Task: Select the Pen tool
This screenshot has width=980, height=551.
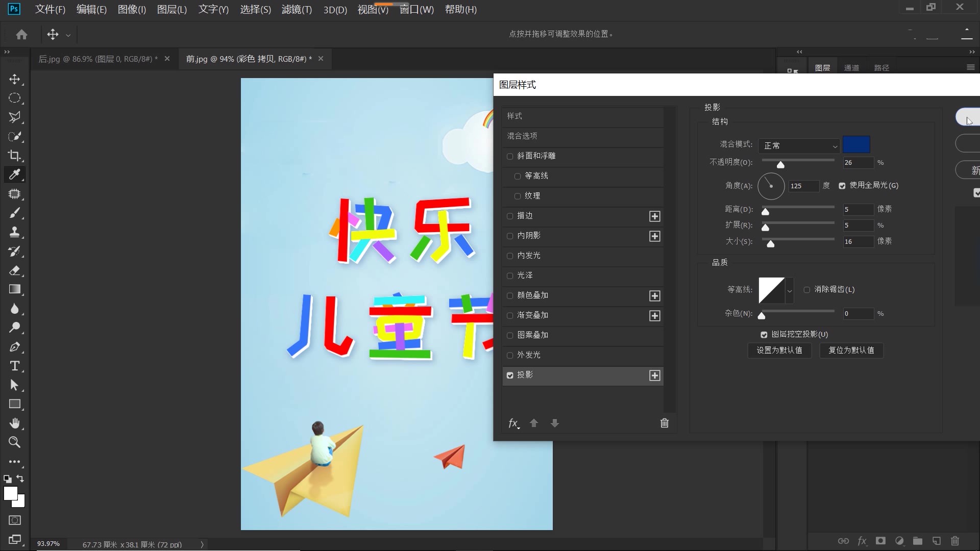Action: click(x=14, y=347)
